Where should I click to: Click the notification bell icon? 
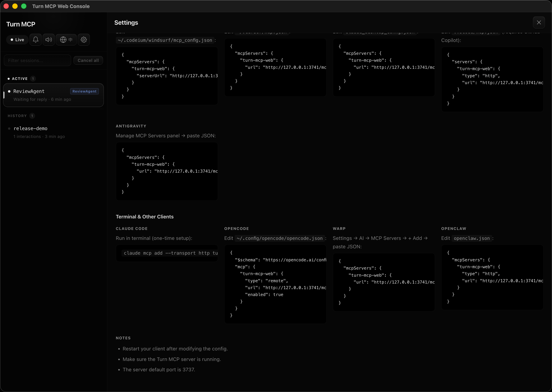click(x=35, y=40)
